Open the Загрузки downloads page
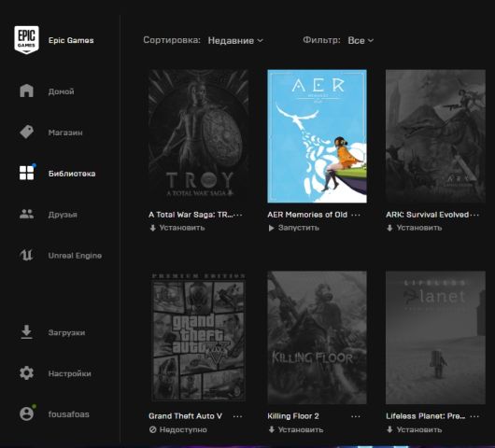The height and width of the screenshot is (448, 495). click(x=66, y=332)
